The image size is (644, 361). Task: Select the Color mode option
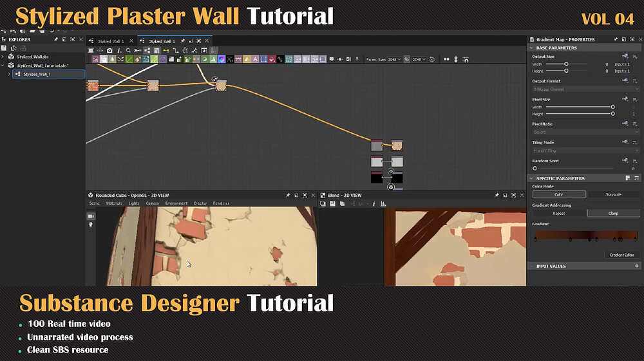[559, 194]
